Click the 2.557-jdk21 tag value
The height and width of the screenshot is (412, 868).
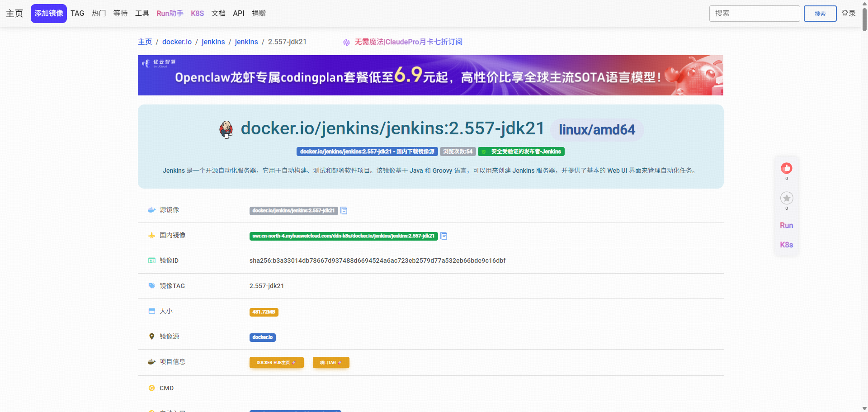coord(267,286)
